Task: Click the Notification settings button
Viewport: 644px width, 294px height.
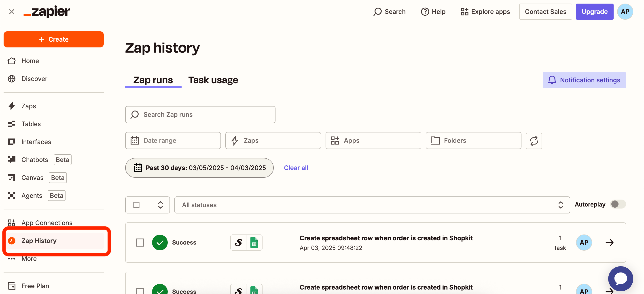Action: [x=584, y=80]
